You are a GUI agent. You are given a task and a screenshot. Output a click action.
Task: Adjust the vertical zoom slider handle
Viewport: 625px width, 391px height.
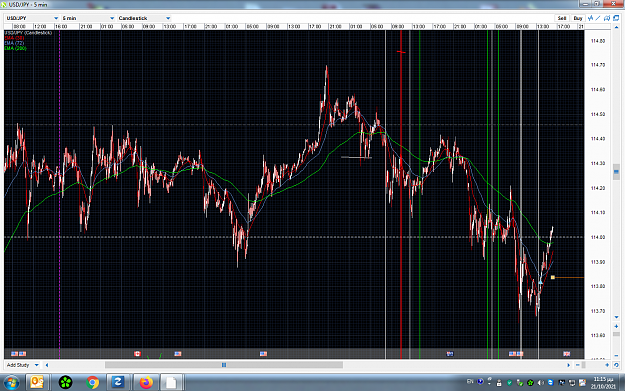tap(616, 334)
